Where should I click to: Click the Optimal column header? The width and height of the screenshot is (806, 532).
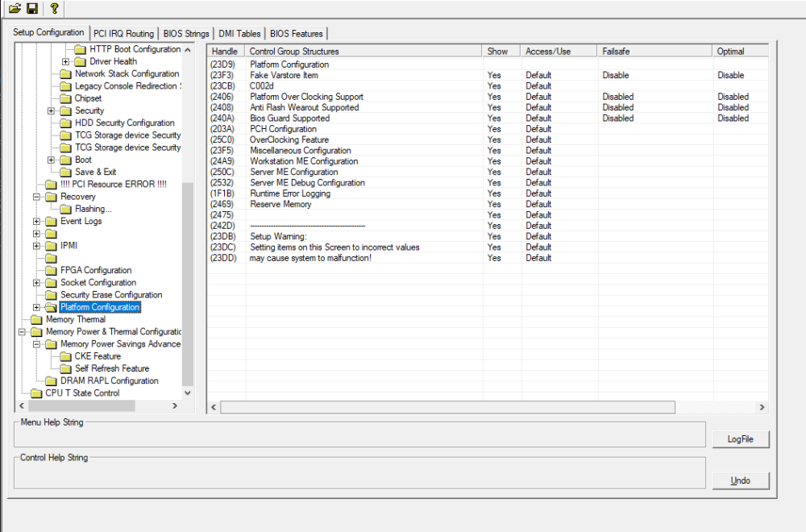741,52
